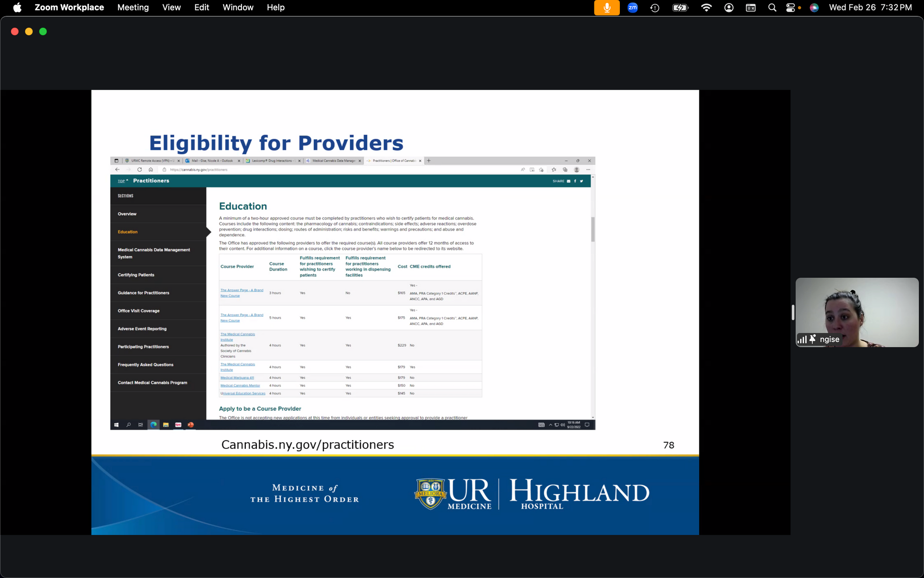Open Control Center toggles icon
This screenshot has height=578, width=924.
click(790, 8)
